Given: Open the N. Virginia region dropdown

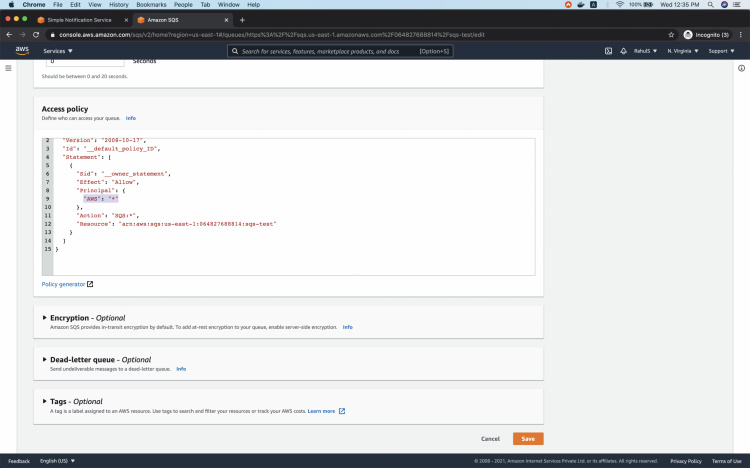Looking at the screenshot, I should [x=683, y=51].
